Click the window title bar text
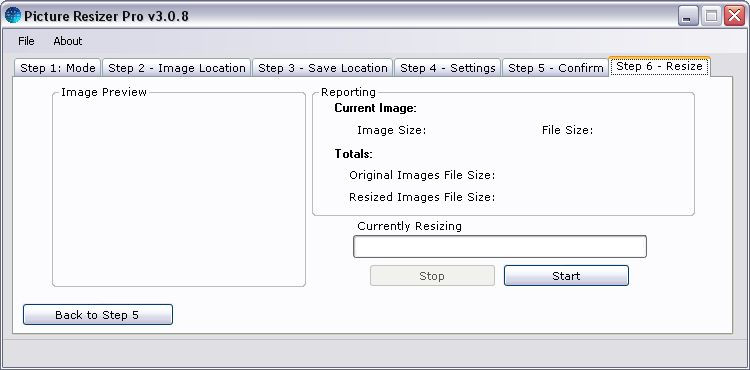The height and width of the screenshot is (370, 750). tap(106, 16)
